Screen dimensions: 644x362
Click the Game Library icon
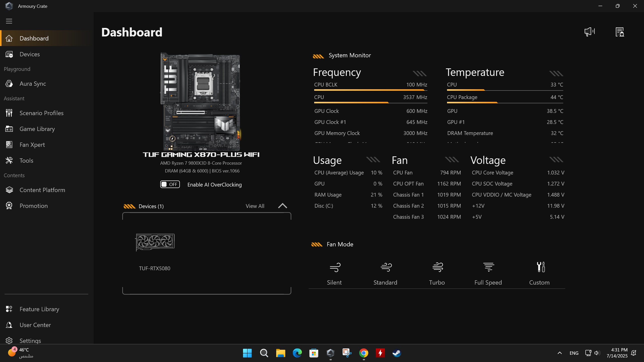[9, 129]
